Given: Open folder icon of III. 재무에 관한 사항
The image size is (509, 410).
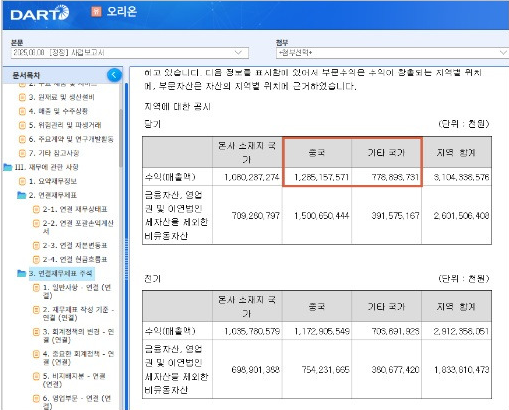Looking at the screenshot, I should [x=8, y=167].
